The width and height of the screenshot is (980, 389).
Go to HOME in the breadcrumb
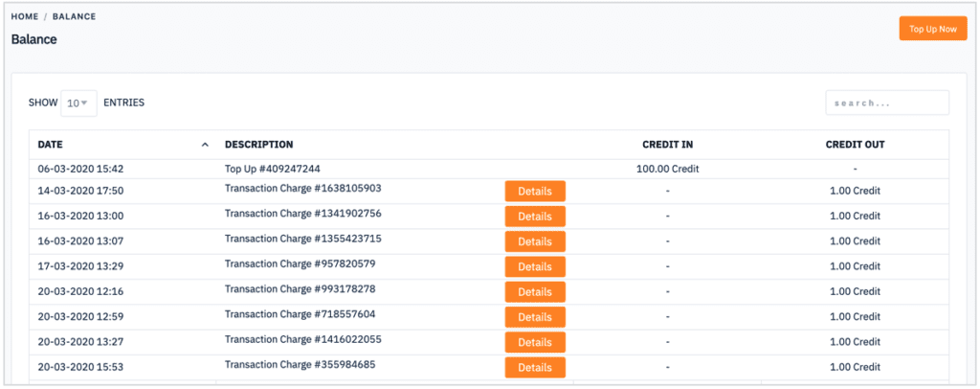point(25,16)
